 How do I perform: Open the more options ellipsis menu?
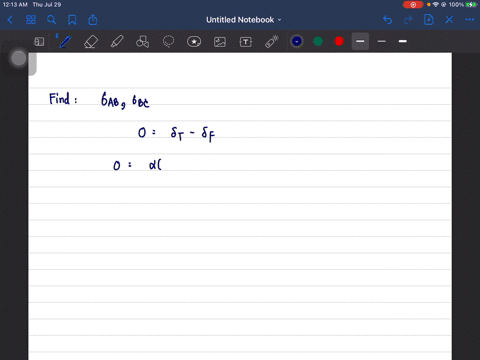click(470, 20)
